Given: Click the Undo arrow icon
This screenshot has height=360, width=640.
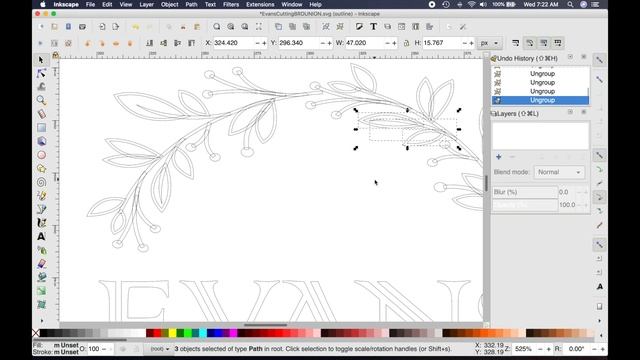Looking at the screenshot, I should 136,27.
